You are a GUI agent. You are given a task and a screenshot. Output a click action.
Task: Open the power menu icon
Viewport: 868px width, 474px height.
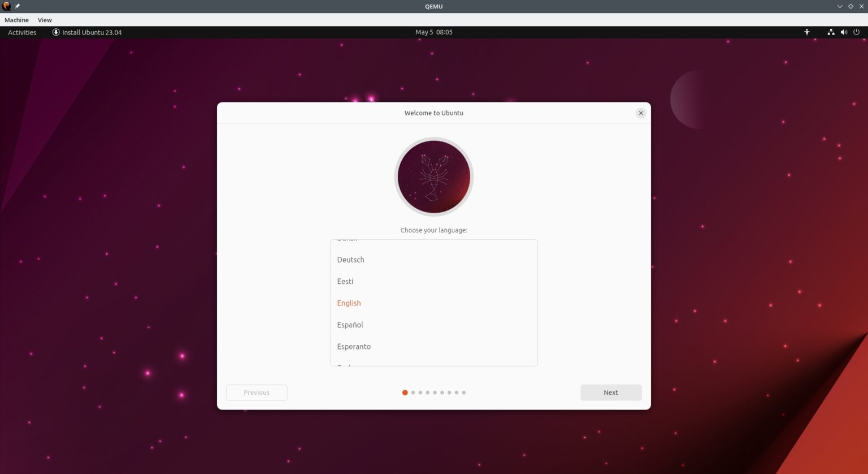point(857,32)
